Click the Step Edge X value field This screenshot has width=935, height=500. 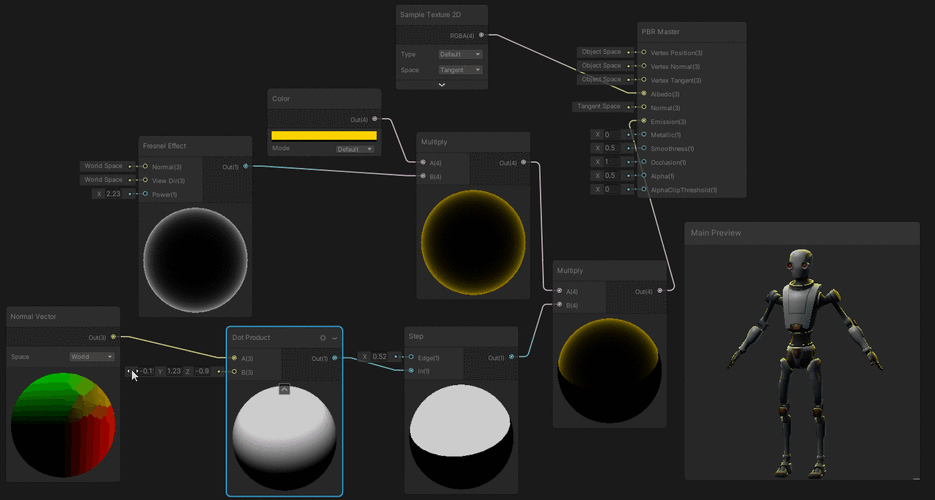click(378, 356)
